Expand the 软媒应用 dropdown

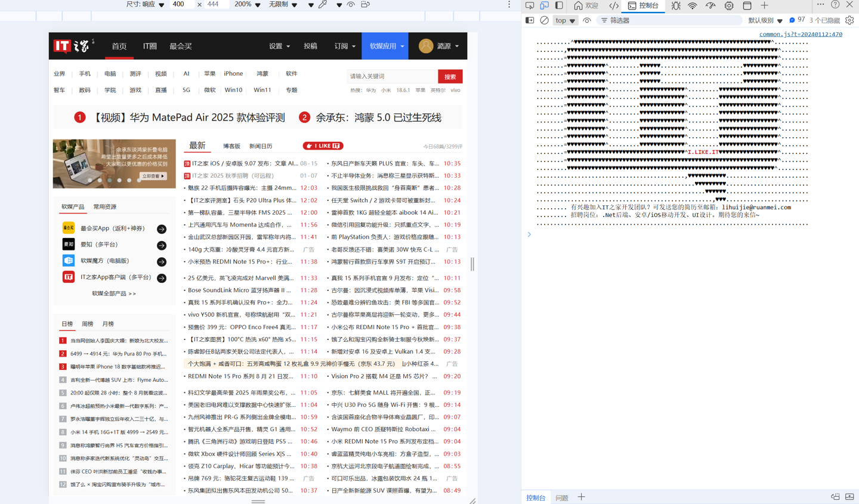tap(385, 46)
